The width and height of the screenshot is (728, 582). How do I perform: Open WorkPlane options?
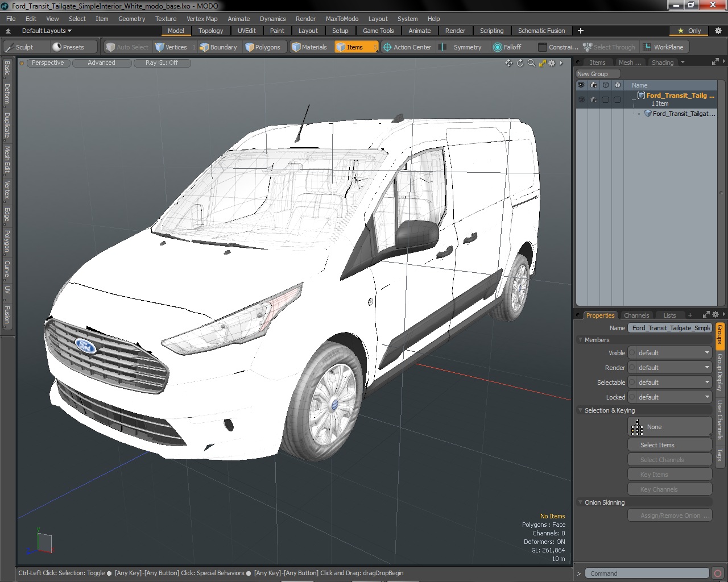tap(663, 47)
